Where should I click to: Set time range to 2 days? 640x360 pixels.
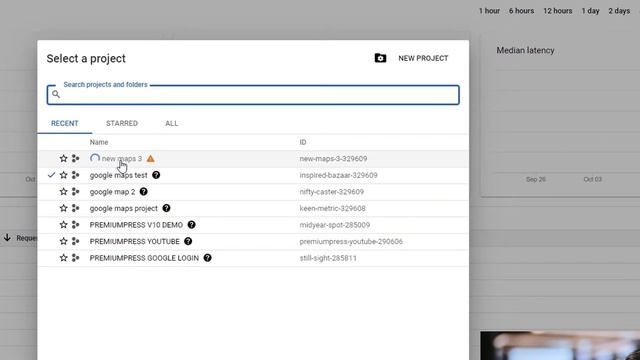619,11
